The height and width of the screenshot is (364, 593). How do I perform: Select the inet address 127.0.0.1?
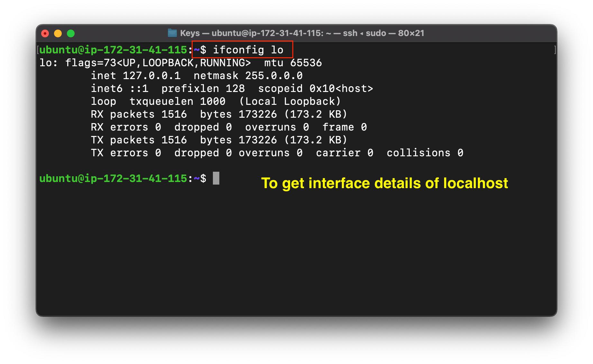[151, 76]
